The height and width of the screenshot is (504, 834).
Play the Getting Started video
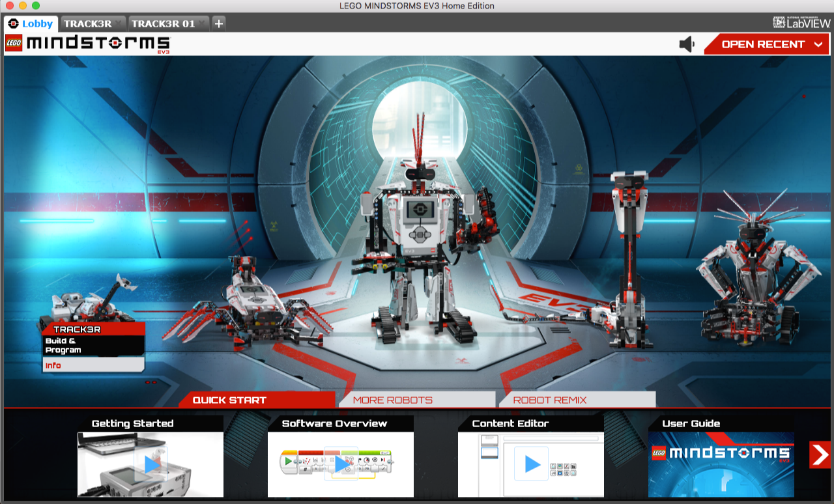(150, 465)
